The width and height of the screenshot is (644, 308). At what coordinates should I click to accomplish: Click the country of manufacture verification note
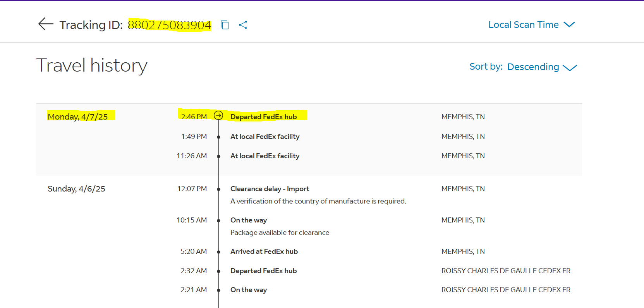318,201
